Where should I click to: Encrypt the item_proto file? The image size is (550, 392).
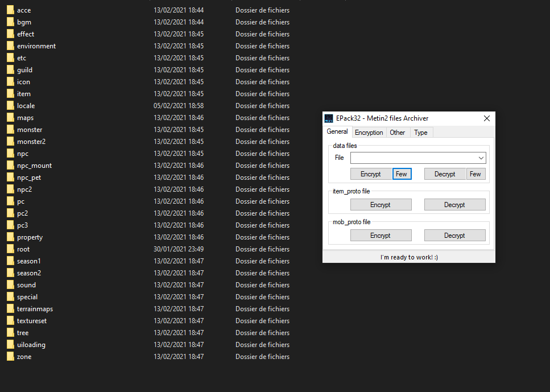(x=381, y=205)
